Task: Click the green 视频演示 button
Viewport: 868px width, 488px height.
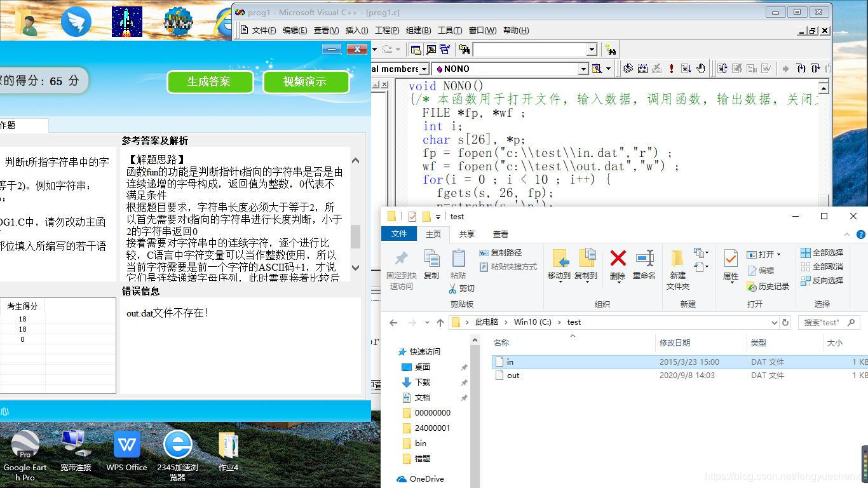Action: click(x=305, y=81)
